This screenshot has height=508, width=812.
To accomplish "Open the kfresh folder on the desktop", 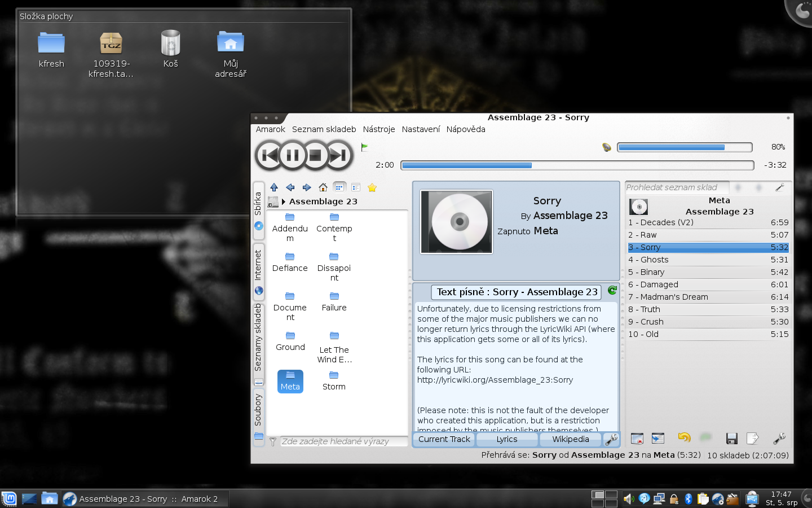I will click(51, 49).
